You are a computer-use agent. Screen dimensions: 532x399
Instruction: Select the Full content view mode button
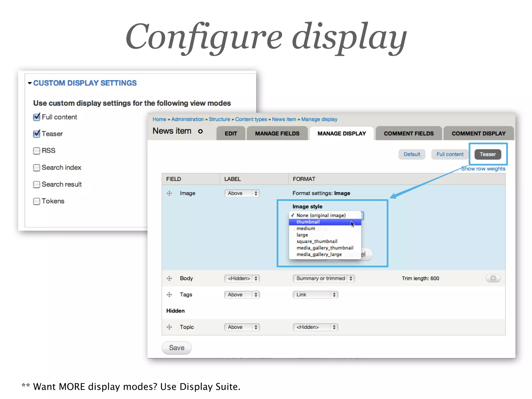[450, 154]
